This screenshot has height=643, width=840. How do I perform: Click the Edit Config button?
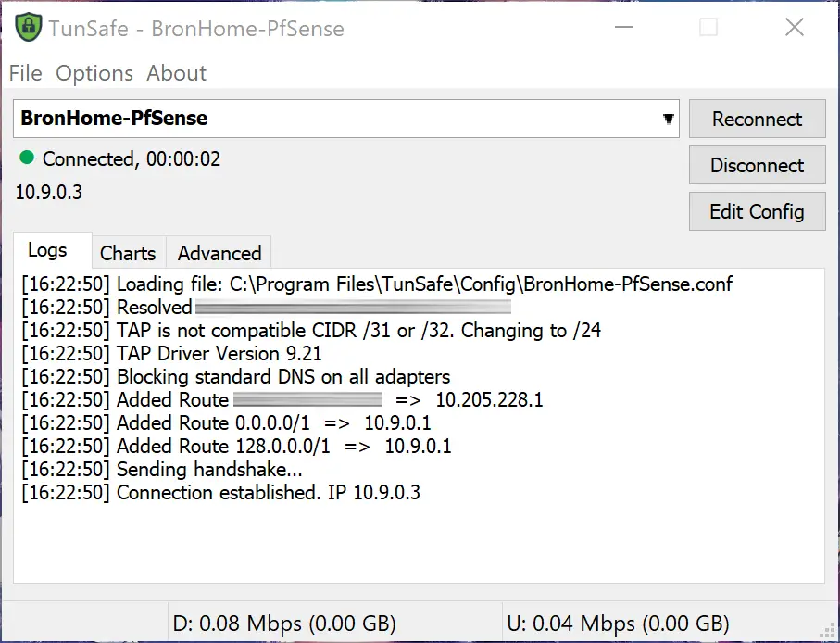pyautogui.click(x=757, y=211)
